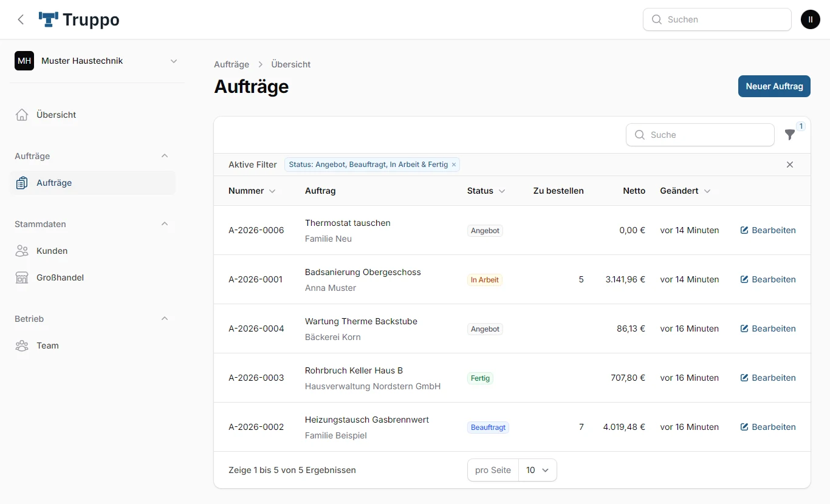Sort table by Nummer column
The image size is (830, 504).
point(252,191)
